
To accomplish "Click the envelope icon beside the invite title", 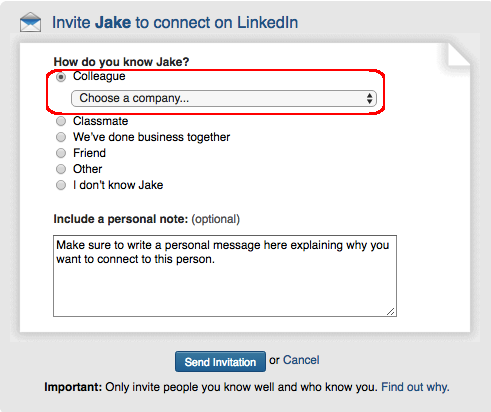I will (30, 22).
